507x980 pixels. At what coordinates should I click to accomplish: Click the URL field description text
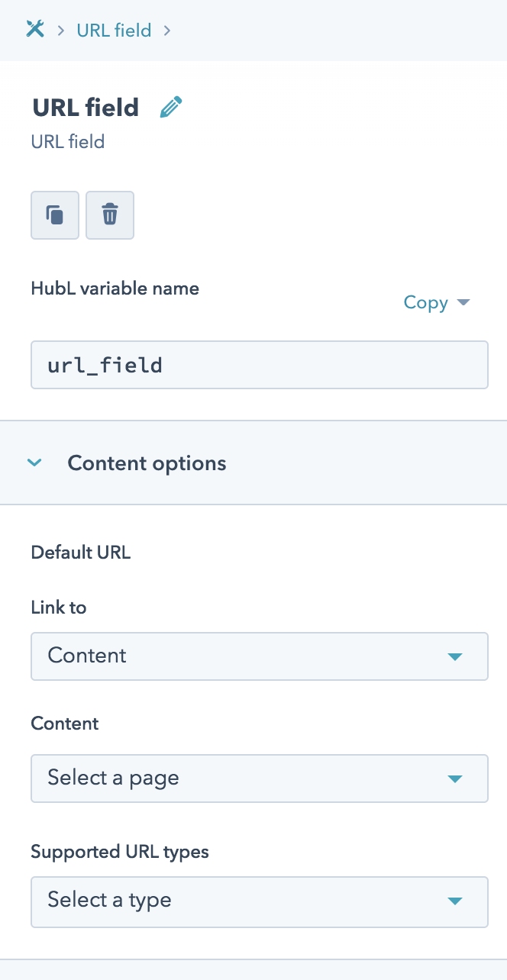point(67,142)
